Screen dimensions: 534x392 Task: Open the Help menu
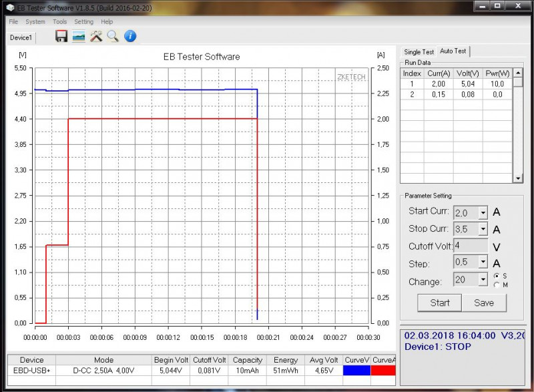pos(107,21)
